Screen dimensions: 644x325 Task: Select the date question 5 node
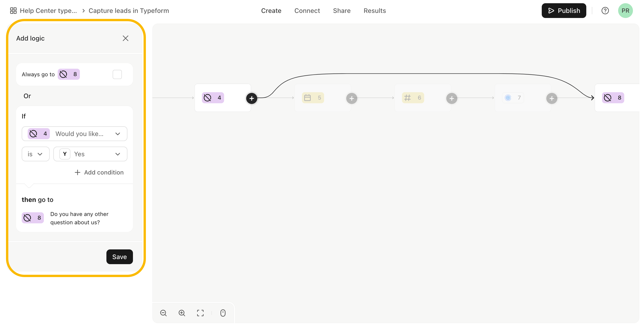point(323,98)
